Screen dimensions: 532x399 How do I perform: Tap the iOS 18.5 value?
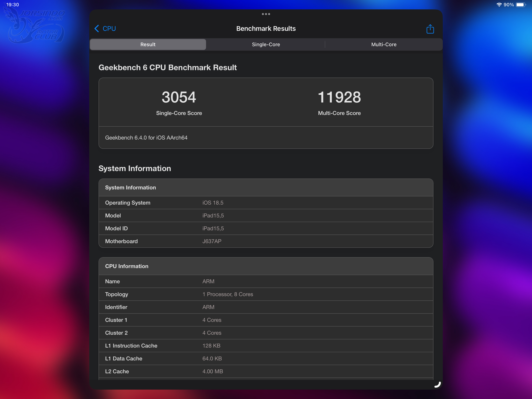[x=213, y=203]
